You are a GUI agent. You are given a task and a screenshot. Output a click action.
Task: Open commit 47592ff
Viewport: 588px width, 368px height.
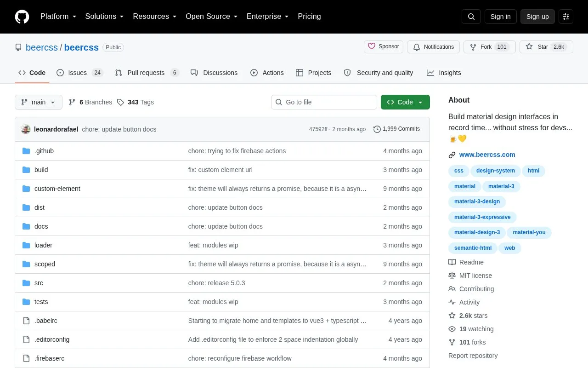(x=318, y=129)
